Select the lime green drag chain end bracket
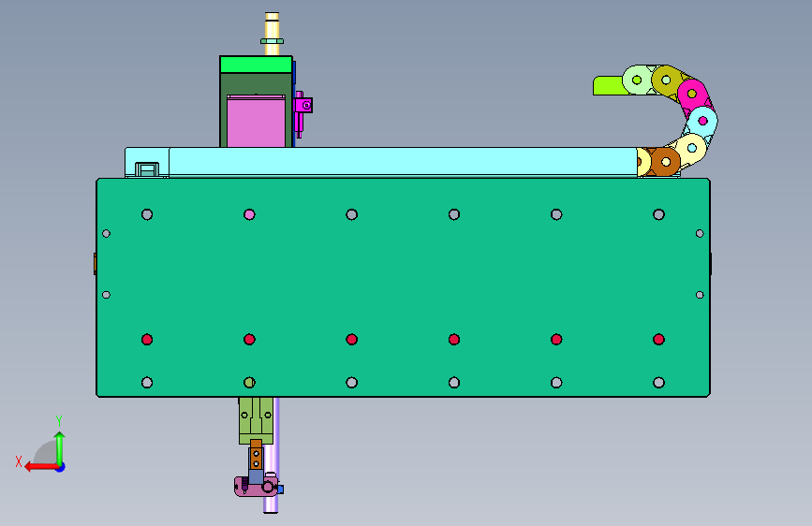 pyautogui.click(x=608, y=85)
